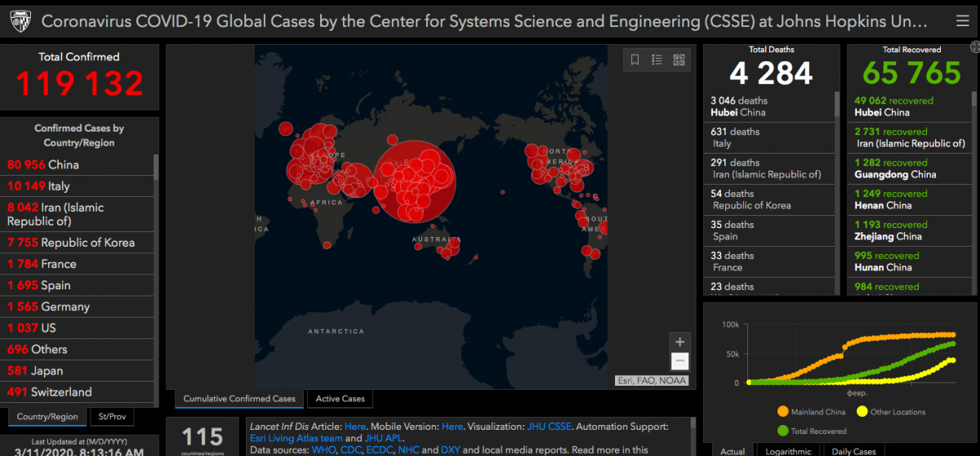Click 291 deaths Iran entry
The width and height of the screenshot is (980, 456).
(769, 168)
